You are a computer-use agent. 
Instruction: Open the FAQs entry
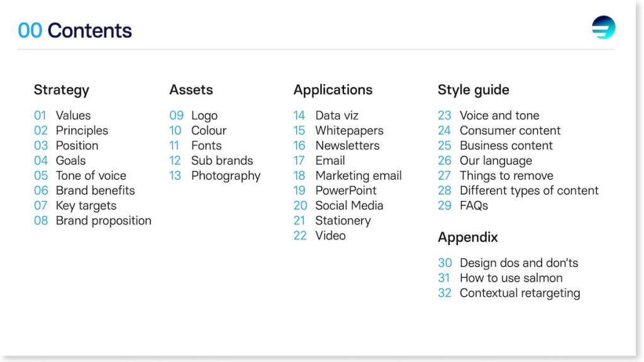pyautogui.click(x=463, y=206)
